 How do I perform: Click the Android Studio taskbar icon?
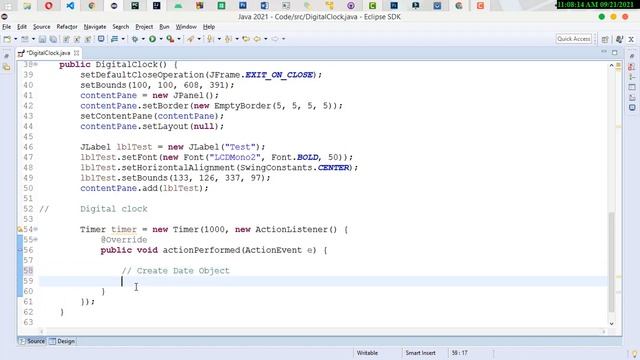pyautogui.click(x=178, y=6)
